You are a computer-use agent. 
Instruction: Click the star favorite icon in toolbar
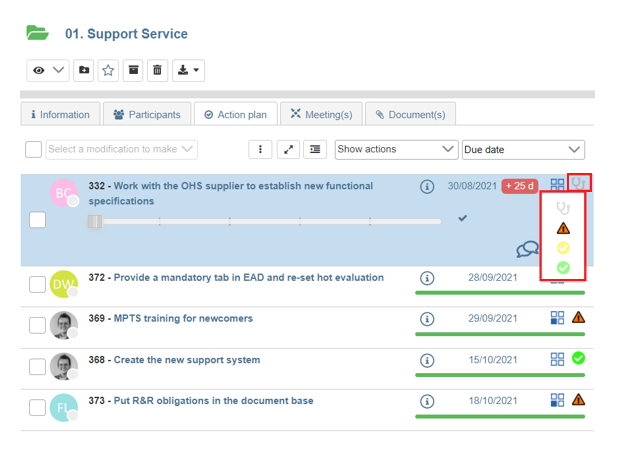(108, 71)
